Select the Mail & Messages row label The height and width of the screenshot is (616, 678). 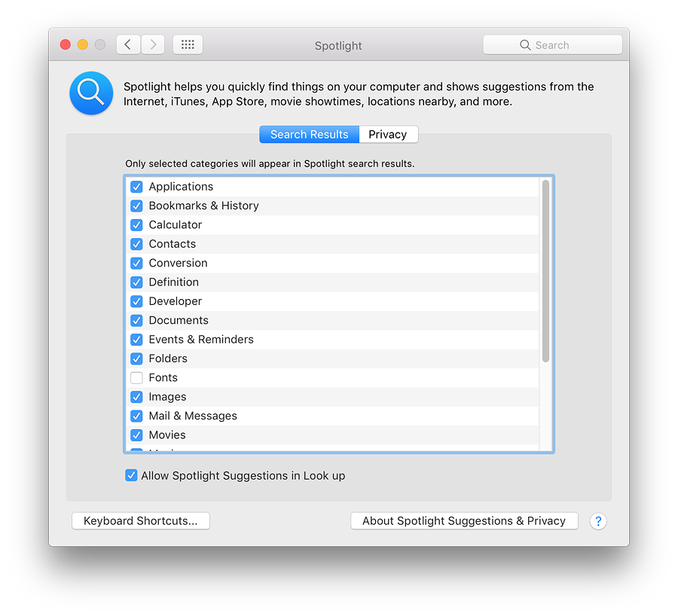pos(193,416)
